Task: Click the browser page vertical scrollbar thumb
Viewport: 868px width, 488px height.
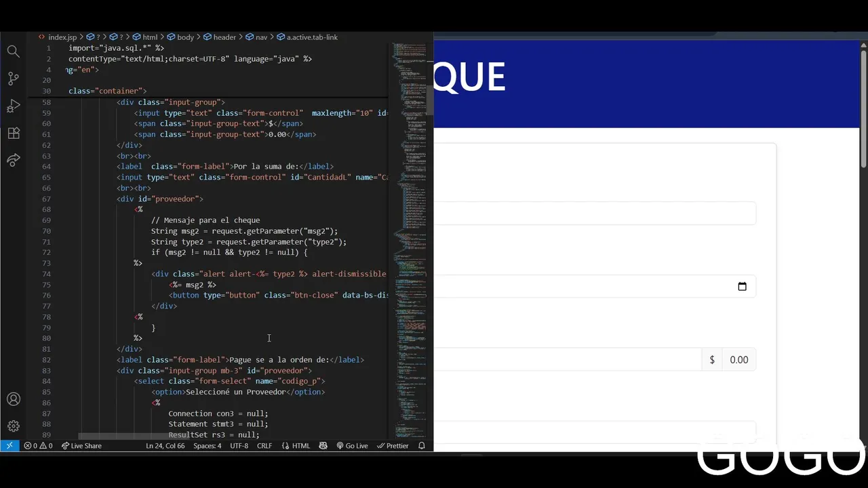Action: [863, 108]
